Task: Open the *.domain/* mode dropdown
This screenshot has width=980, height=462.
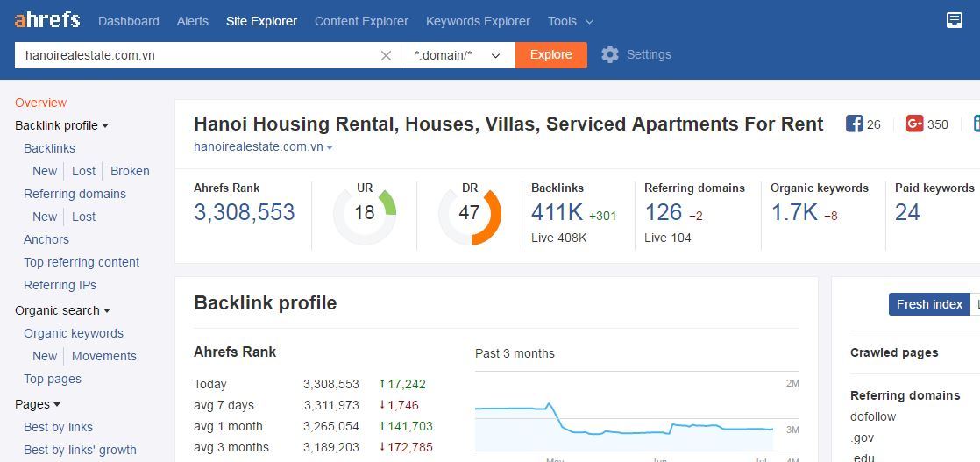Action: click(458, 55)
